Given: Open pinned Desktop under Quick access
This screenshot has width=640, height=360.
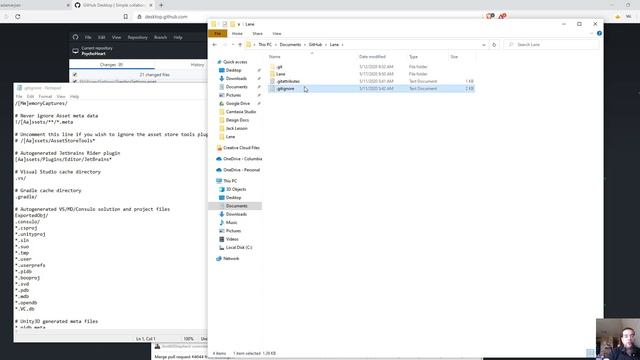Looking at the screenshot, I should (x=233, y=70).
